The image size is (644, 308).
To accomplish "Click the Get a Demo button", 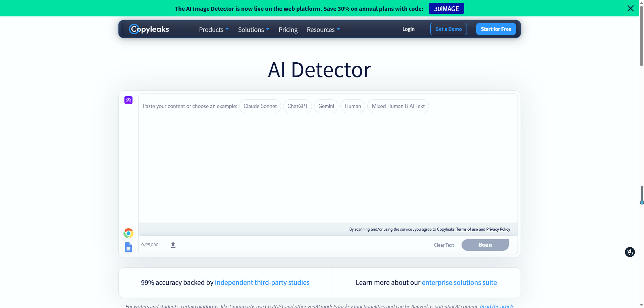I will point(448,29).
